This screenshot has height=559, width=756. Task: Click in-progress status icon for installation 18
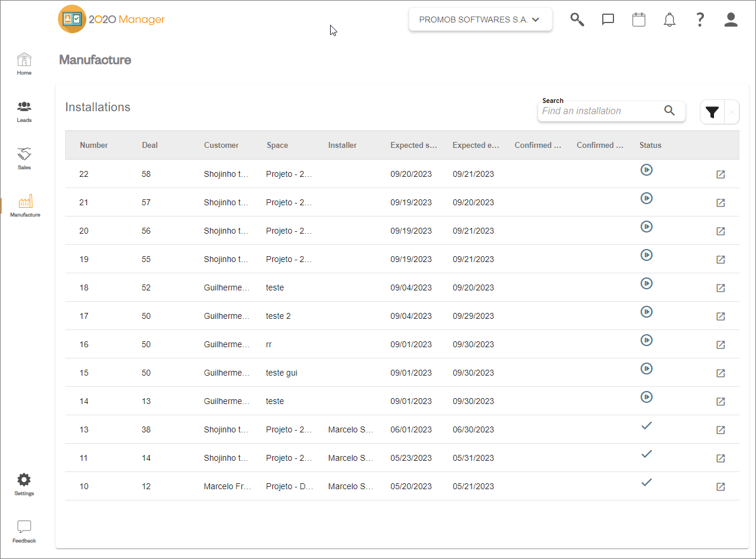[647, 283]
